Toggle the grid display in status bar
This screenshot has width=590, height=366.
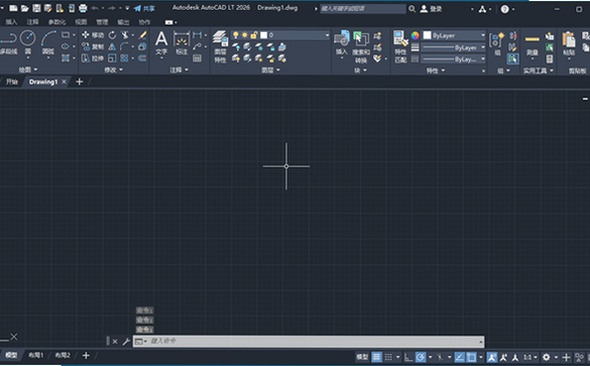tap(377, 357)
